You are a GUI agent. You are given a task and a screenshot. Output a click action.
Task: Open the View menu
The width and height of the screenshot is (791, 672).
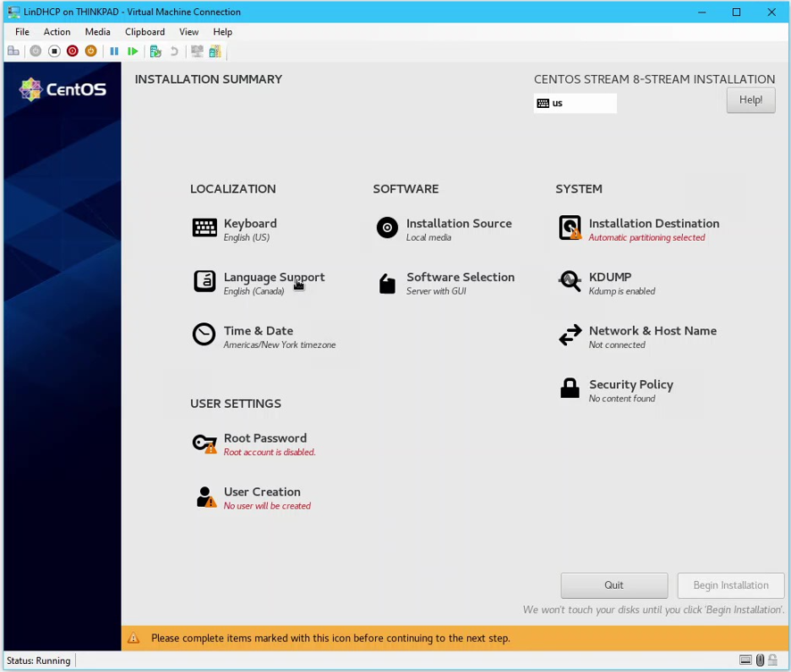pyautogui.click(x=188, y=32)
